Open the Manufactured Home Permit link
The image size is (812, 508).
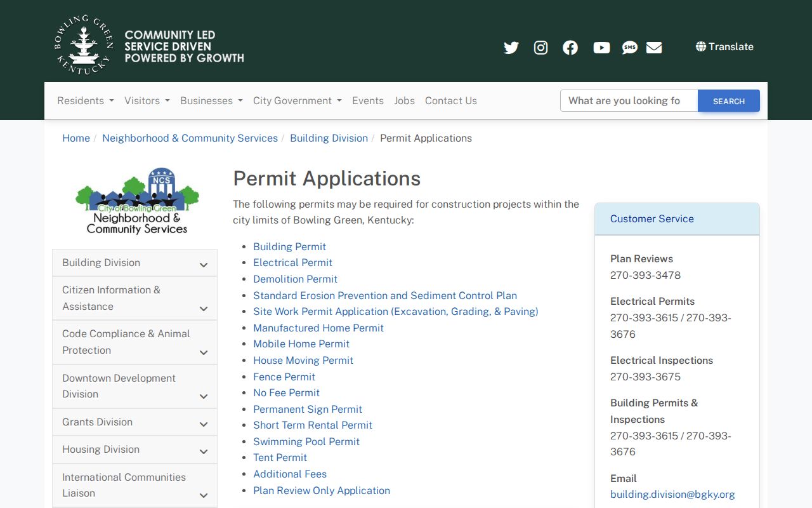tap(318, 328)
